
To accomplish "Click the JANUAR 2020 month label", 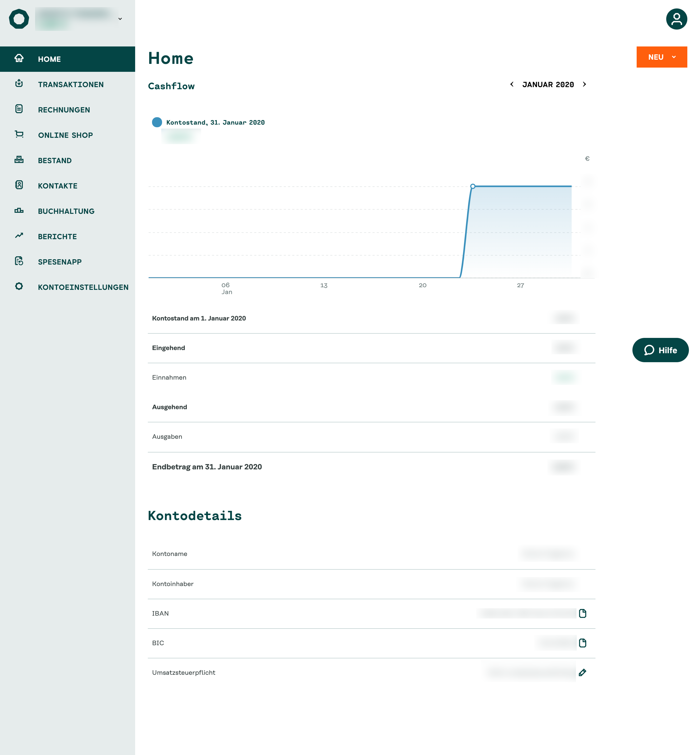I will pos(548,84).
